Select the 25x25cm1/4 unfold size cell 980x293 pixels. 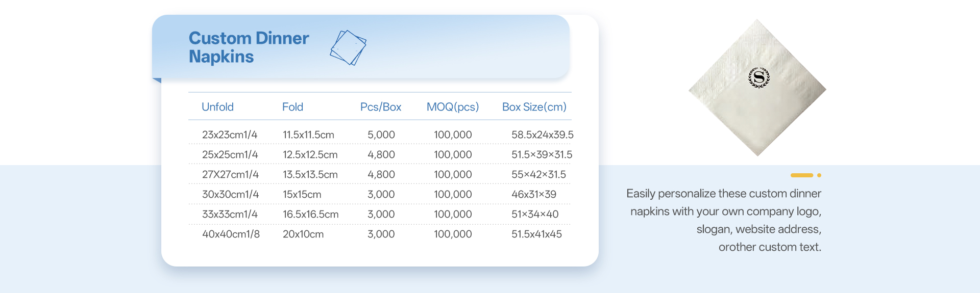coord(230,155)
